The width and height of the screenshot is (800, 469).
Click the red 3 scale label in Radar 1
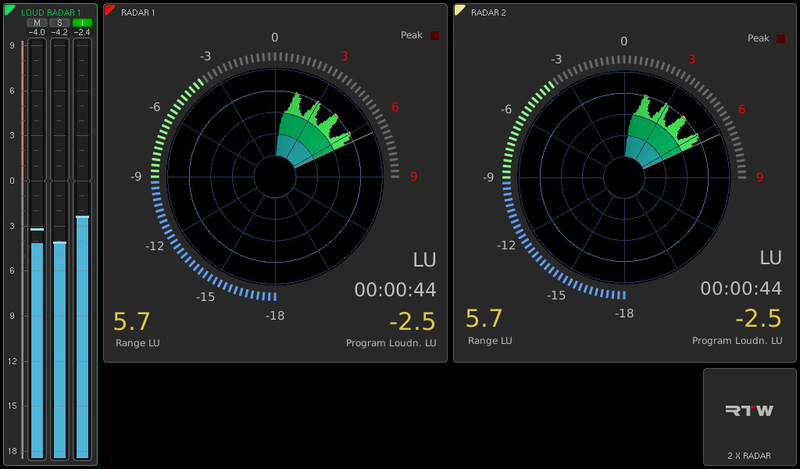click(344, 56)
